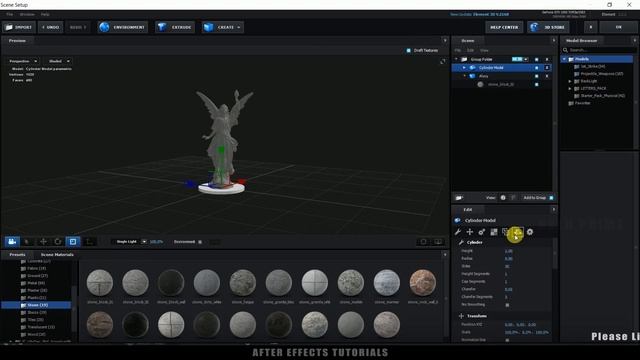Open the Environment settings button
The image size is (640, 360).
click(x=122, y=27)
